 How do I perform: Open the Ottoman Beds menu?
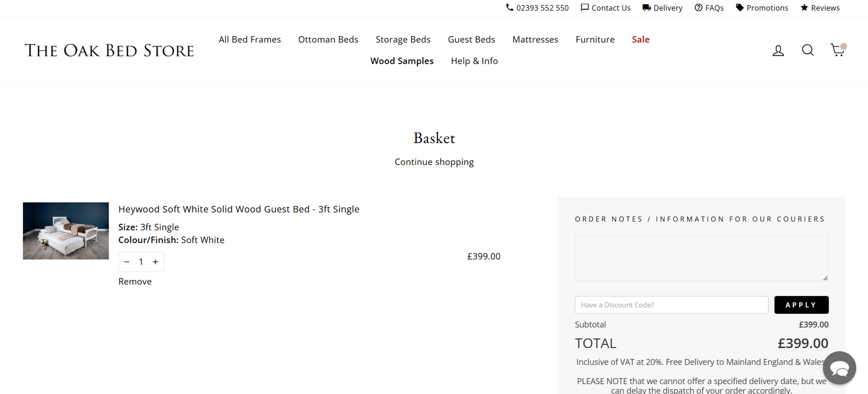pos(328,39)
